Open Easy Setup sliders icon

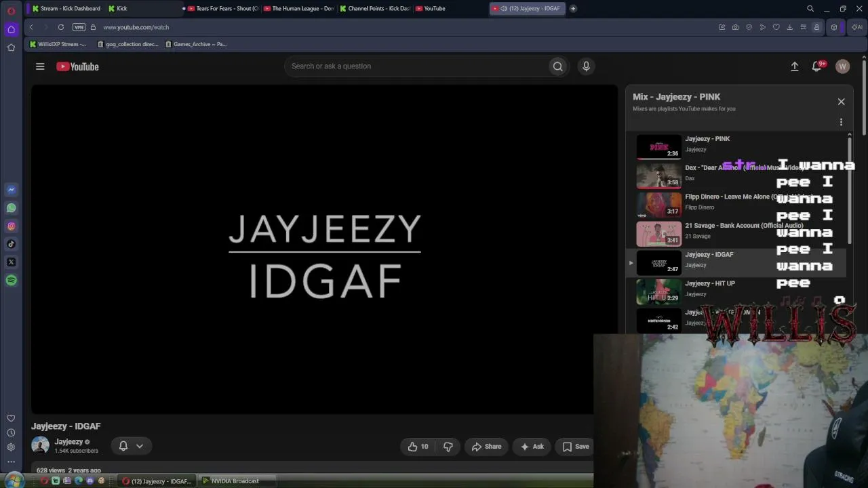click(x=803, y=27)
